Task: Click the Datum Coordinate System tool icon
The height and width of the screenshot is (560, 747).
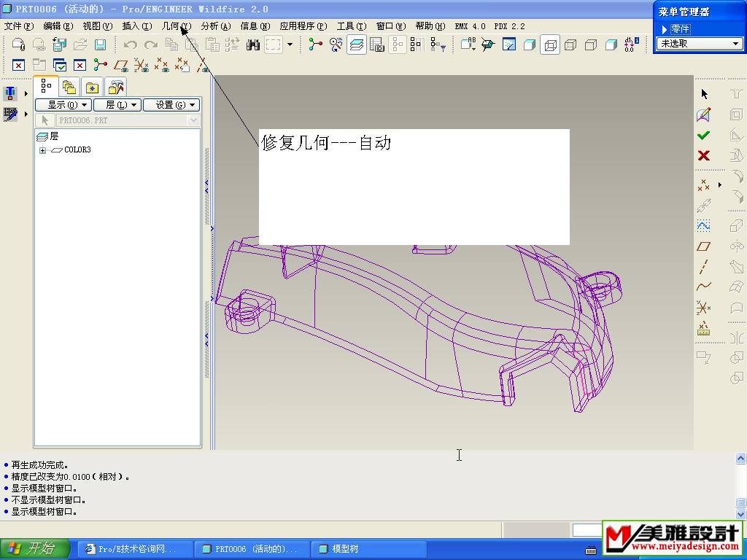Action: pos(704,307)
